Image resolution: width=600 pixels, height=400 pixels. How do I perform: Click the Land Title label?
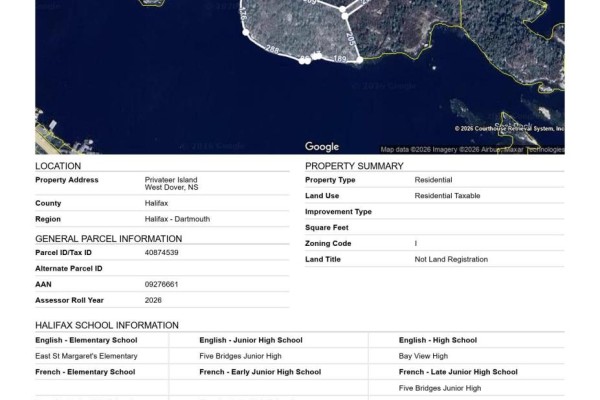tap(322, 259)
